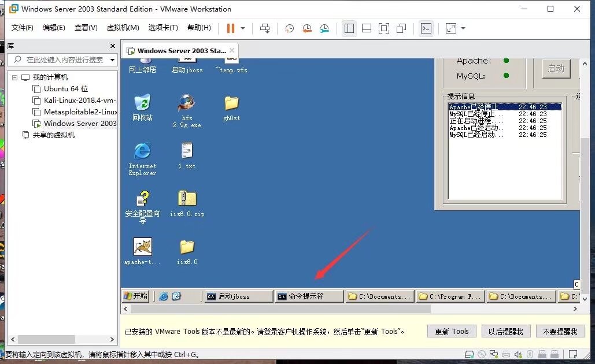Click 不要提醒我 button
The image size is (595, 364).
click(x=560, y=332)
